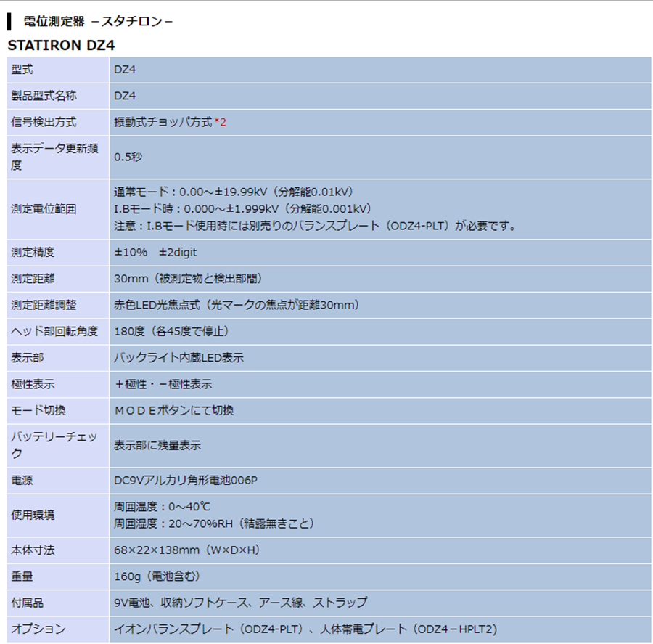Click the '極性表示' label cell
Image resolution: width=653 pixels, height=644 pixels.
(x=58, y=384)
